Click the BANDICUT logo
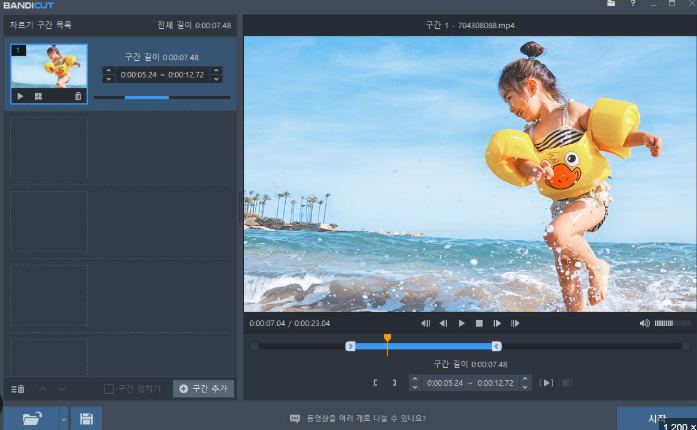 point(28,5)
